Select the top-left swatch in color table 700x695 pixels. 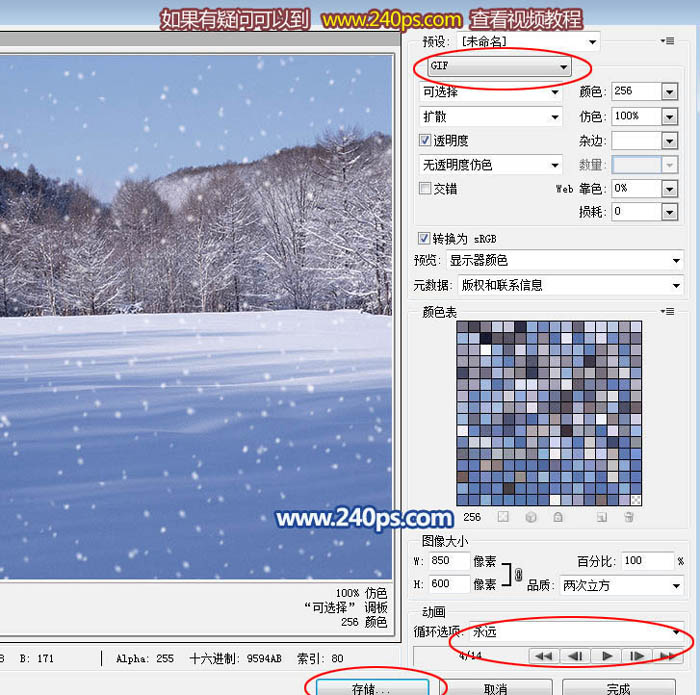point(462,327)
